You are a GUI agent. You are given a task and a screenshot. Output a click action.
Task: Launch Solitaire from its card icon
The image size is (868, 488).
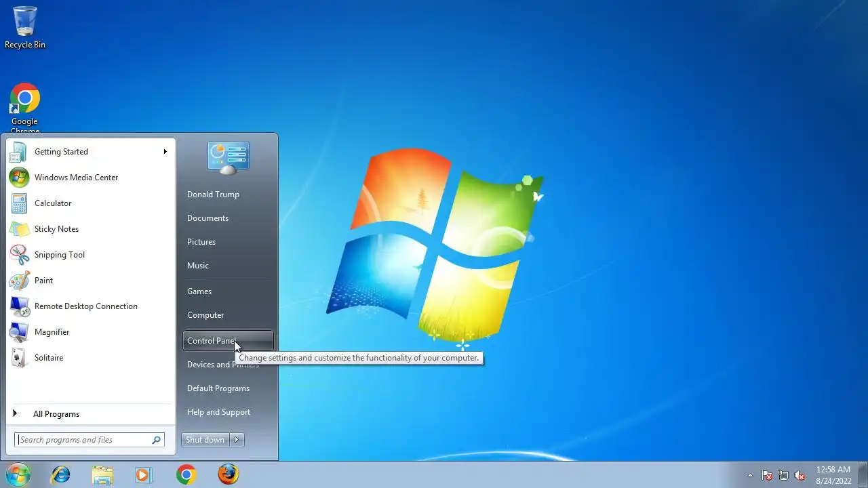tap(19, 358)
